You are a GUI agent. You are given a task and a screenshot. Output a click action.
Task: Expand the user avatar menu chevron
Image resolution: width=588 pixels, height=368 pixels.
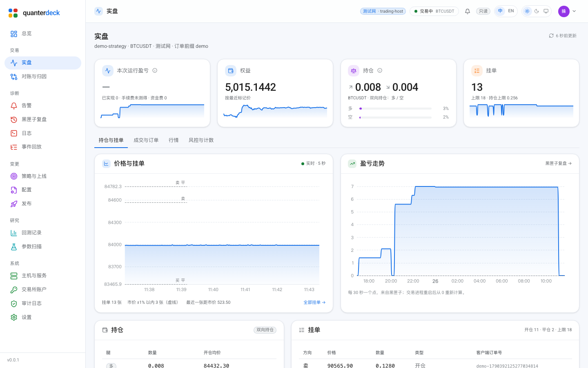574,11
